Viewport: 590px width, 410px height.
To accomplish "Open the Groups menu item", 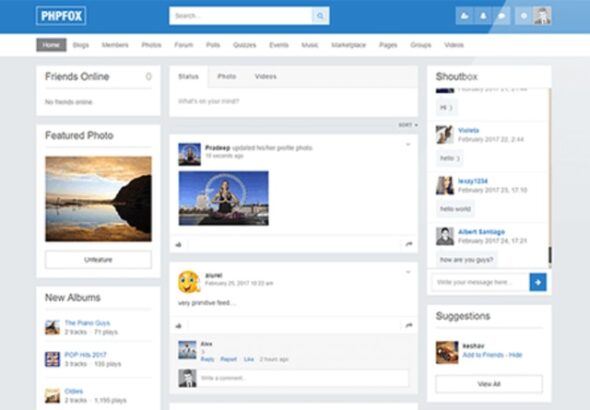I will click(x=421, y=45).
